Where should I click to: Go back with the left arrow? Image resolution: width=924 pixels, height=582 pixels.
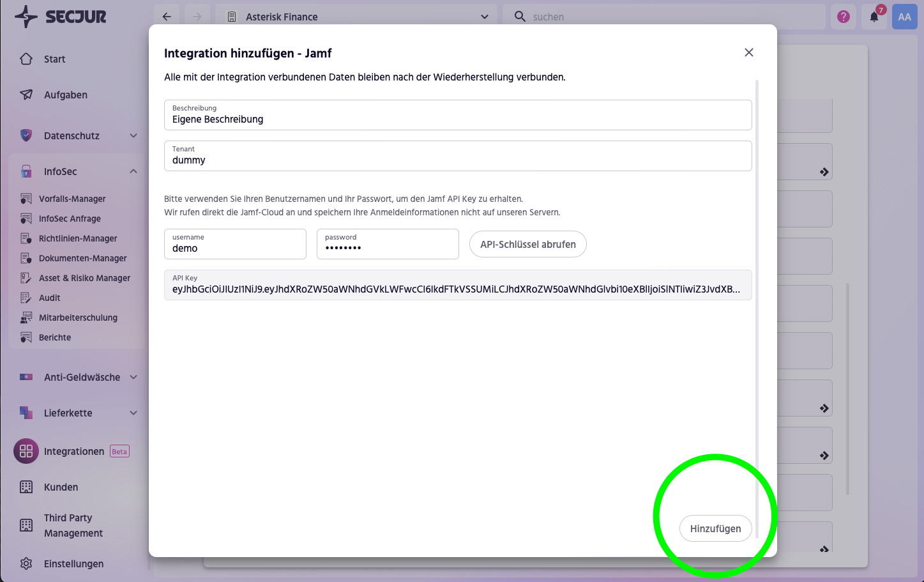167,17
